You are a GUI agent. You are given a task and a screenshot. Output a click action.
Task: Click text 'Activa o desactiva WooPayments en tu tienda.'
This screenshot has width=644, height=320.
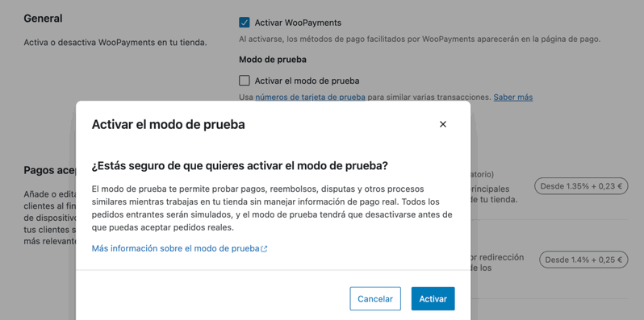tap(115, 42)
